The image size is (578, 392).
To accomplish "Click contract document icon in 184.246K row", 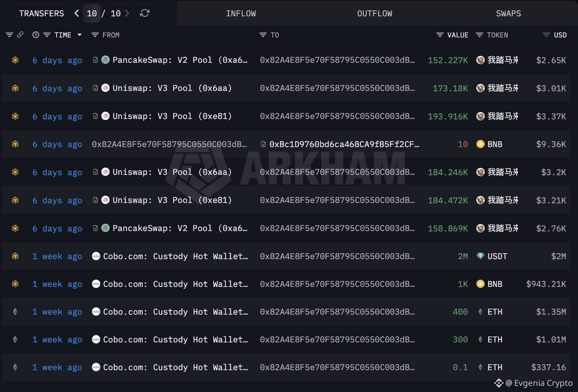I will [95, 172].
